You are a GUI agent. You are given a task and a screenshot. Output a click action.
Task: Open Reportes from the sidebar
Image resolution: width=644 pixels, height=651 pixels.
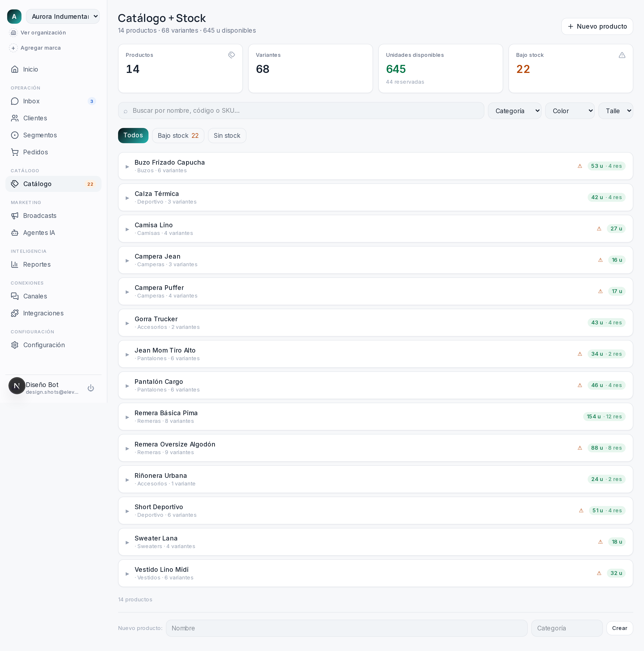53,264
